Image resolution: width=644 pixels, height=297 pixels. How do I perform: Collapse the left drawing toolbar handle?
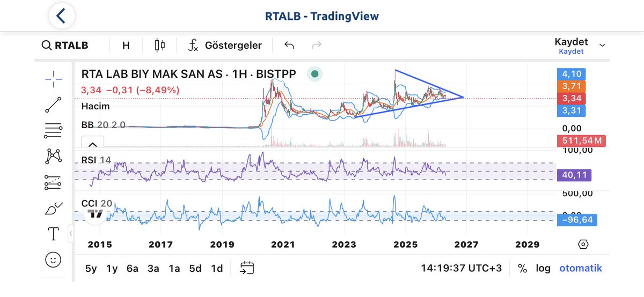coord(70,234)
